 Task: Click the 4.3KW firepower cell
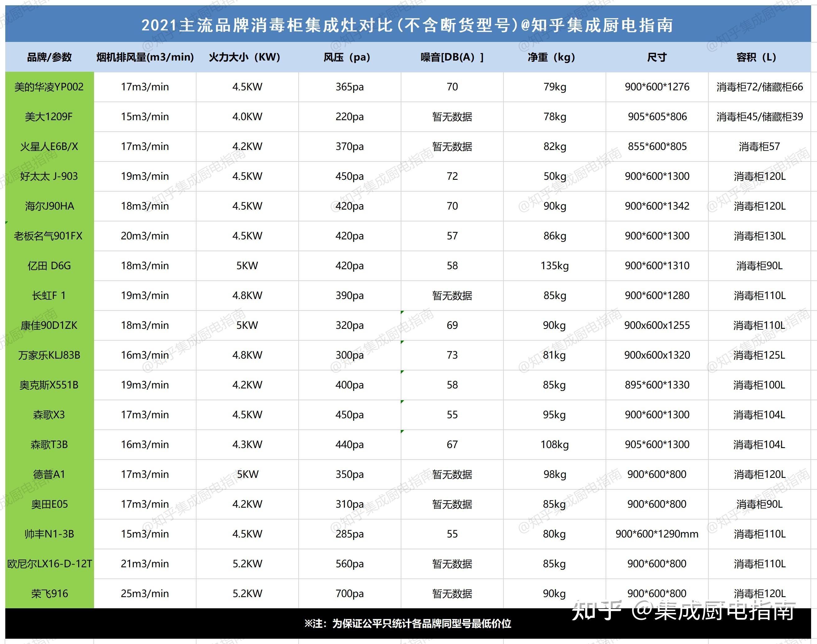pos(247,444)
